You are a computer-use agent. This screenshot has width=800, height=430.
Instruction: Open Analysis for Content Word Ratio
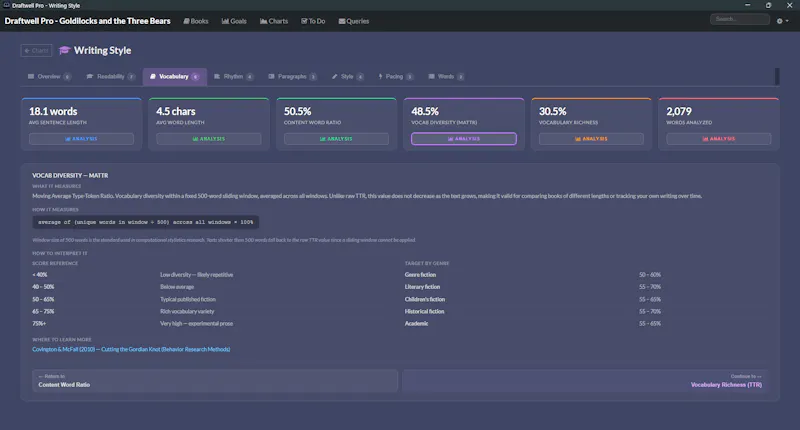pyautogui.click(x=336, y=139)
